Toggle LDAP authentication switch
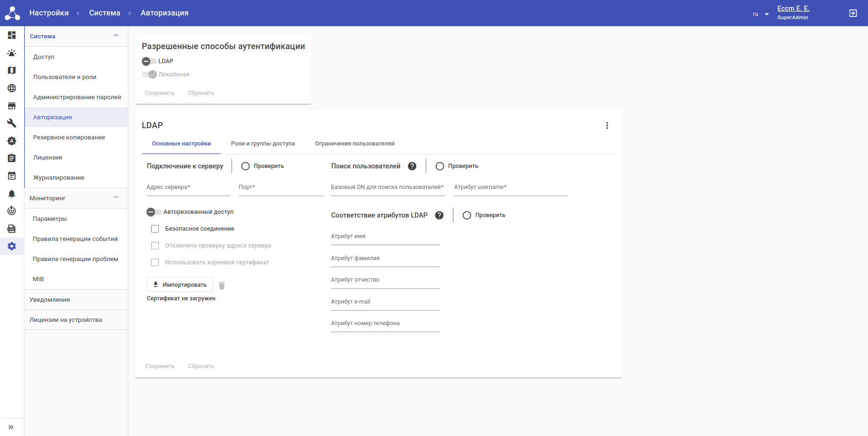The height and width of the screenshot is (436, 868). 149,61
